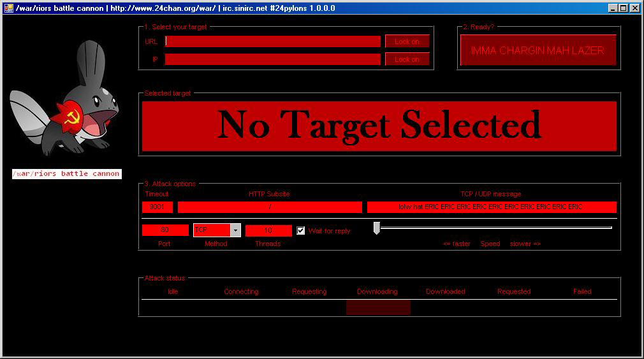Click the mudkip mascot image
644x359 pixels.
point(64,98)
